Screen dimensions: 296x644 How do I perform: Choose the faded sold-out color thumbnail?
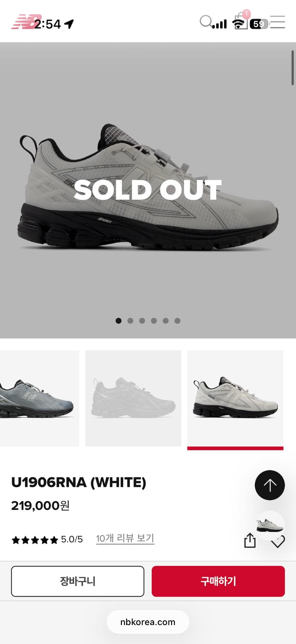click(133, 398)
